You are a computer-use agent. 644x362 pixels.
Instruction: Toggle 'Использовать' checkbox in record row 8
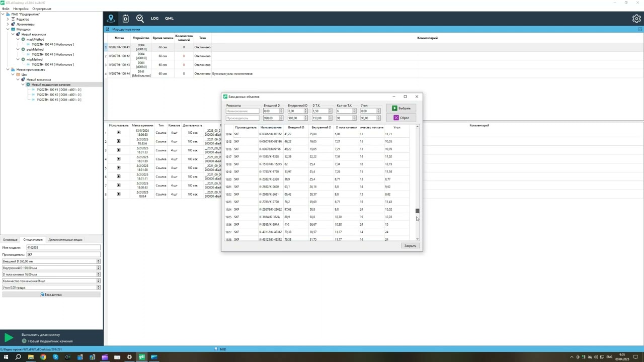[x=119, y=194]
